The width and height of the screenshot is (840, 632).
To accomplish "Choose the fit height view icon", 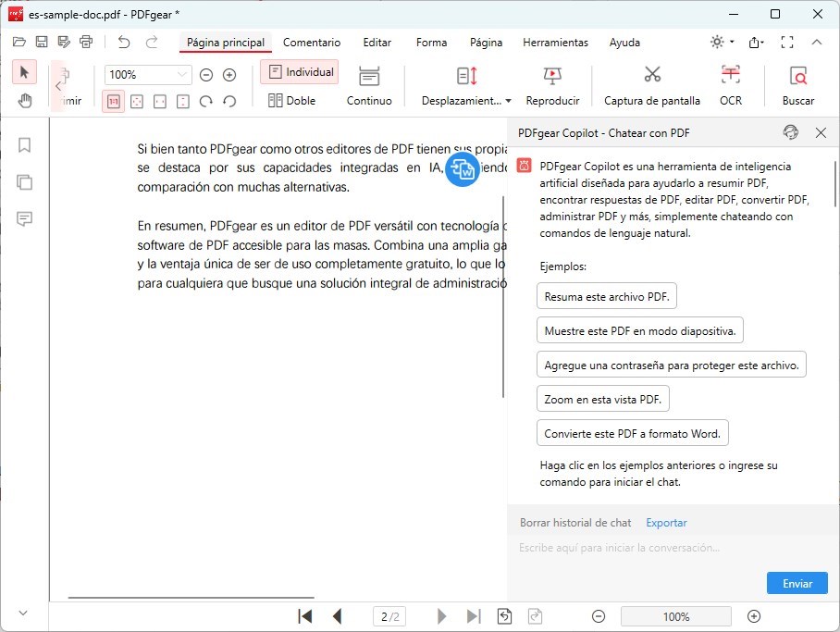I will (182, 101).
